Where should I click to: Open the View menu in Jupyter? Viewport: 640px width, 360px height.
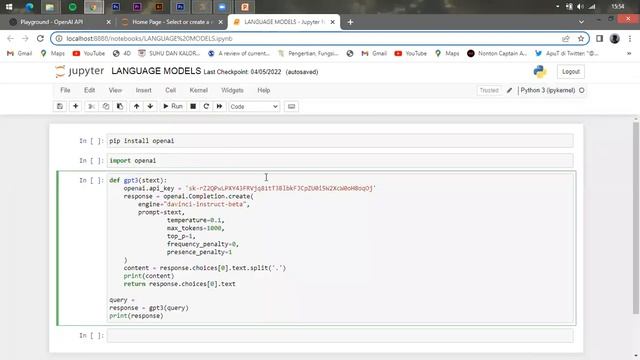pyautogui.click(x=115, y=90)
